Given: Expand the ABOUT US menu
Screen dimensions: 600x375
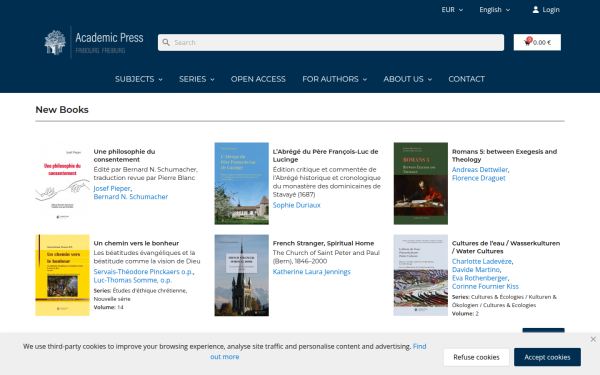Looking at the screenshot, I should (408, 79).
